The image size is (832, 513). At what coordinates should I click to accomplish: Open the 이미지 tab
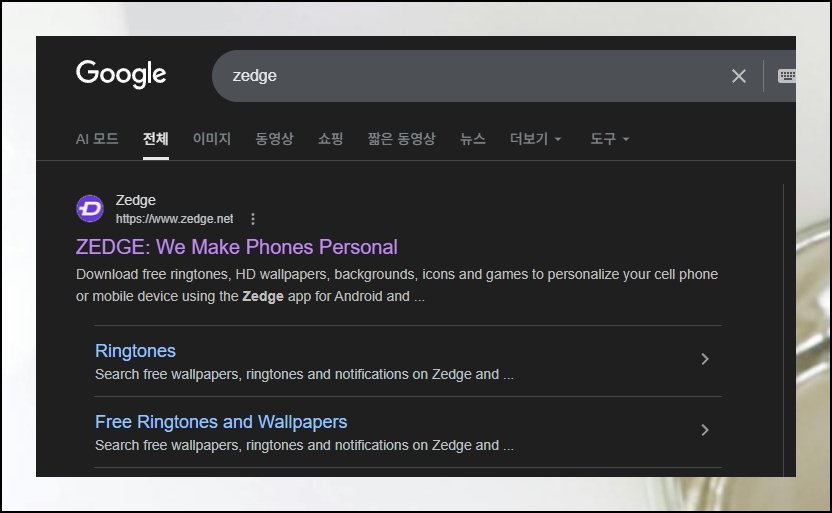pyautogui.click(x=212, y=139)
